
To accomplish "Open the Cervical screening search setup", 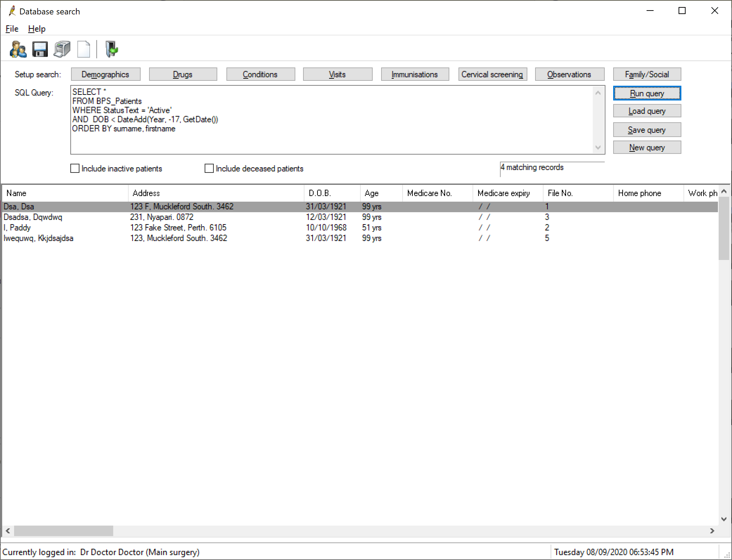I will click(x=493, y=74).
